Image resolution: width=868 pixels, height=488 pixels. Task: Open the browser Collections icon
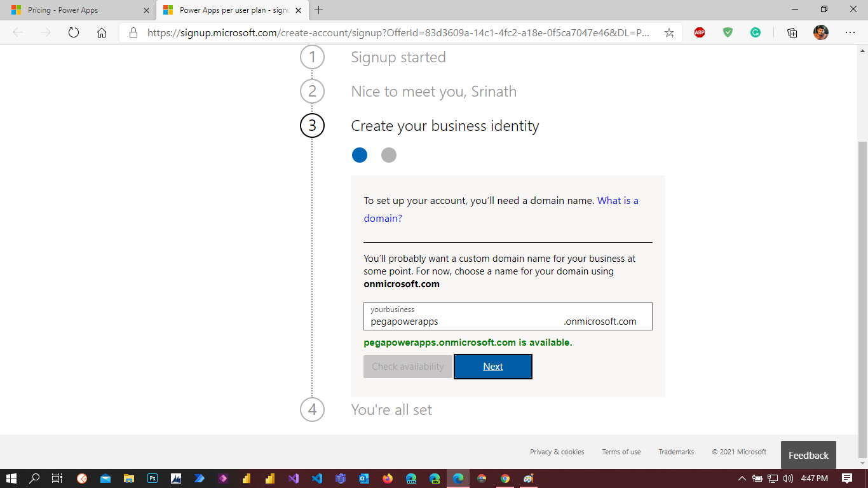(x=792, y=33)
